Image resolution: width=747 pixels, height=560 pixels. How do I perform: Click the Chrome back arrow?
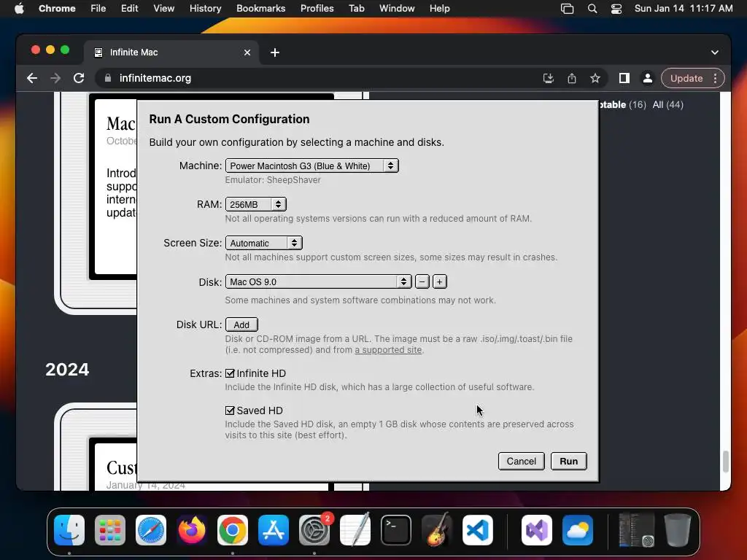click(x=32, y=78)
